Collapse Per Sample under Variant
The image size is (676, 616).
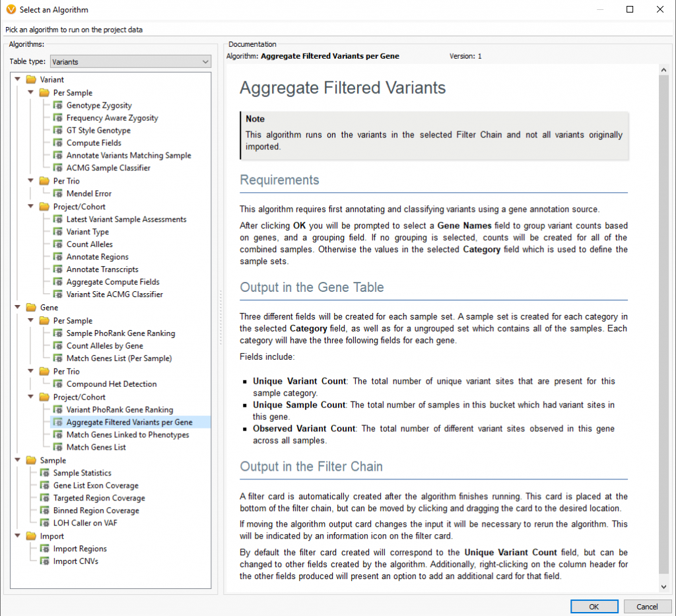(30, 92)
